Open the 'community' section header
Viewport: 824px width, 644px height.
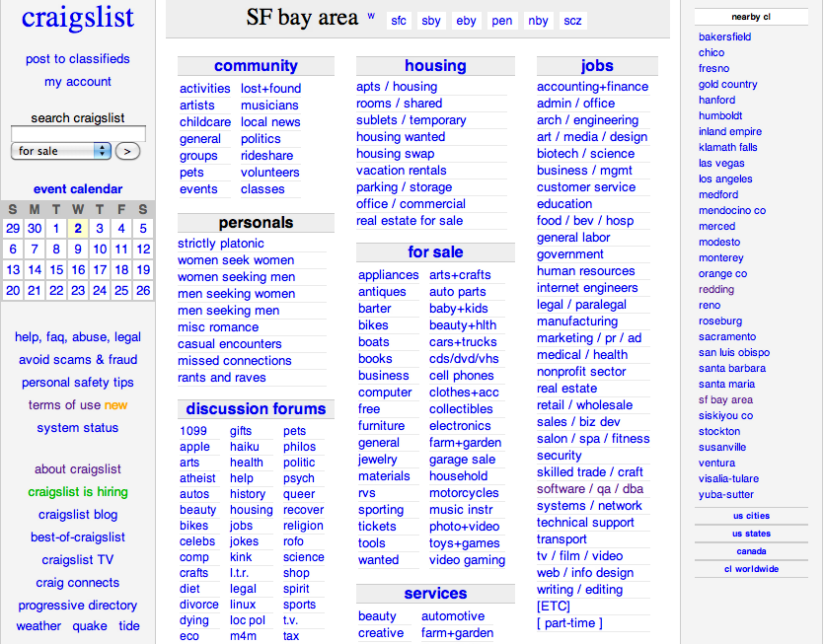pos(256,66)
